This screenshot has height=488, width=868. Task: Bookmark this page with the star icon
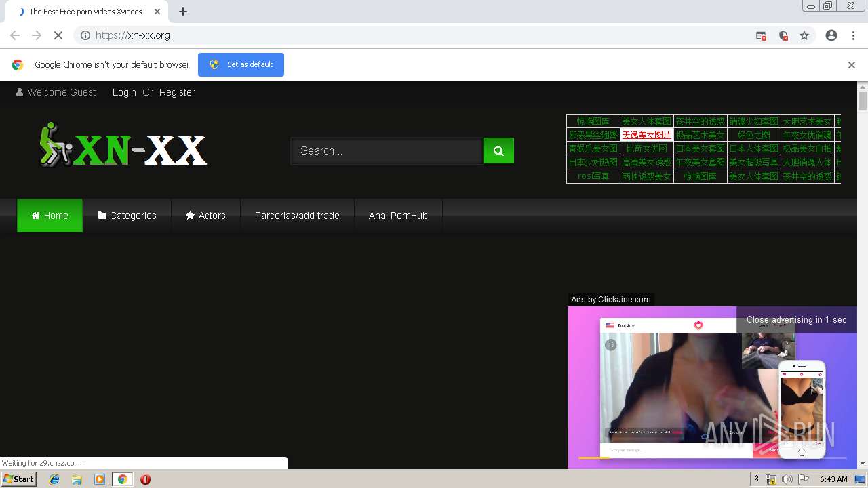[804, 35]
